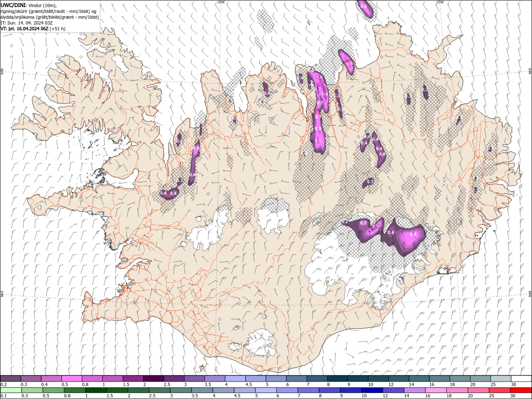Click the rain legend swatch between 16 and 18
The height and width of the screenshot is (399, 532).
pyautogui.click(x=436, y=390)
